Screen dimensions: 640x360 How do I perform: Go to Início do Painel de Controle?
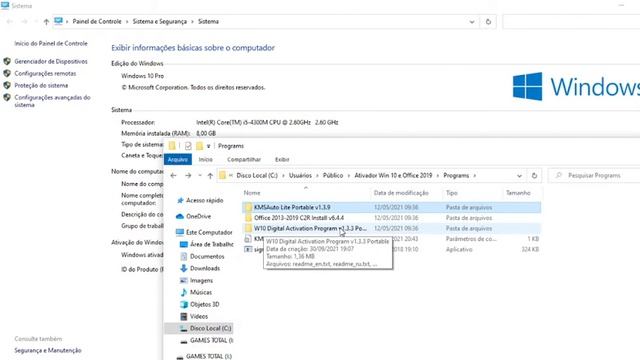51,43
